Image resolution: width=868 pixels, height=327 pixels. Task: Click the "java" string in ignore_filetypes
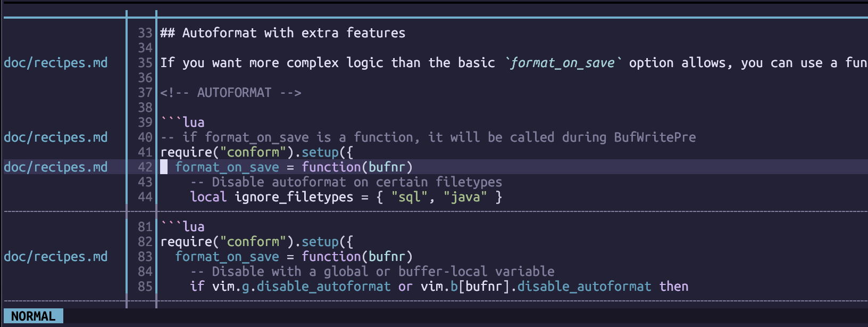coord(465,197)
